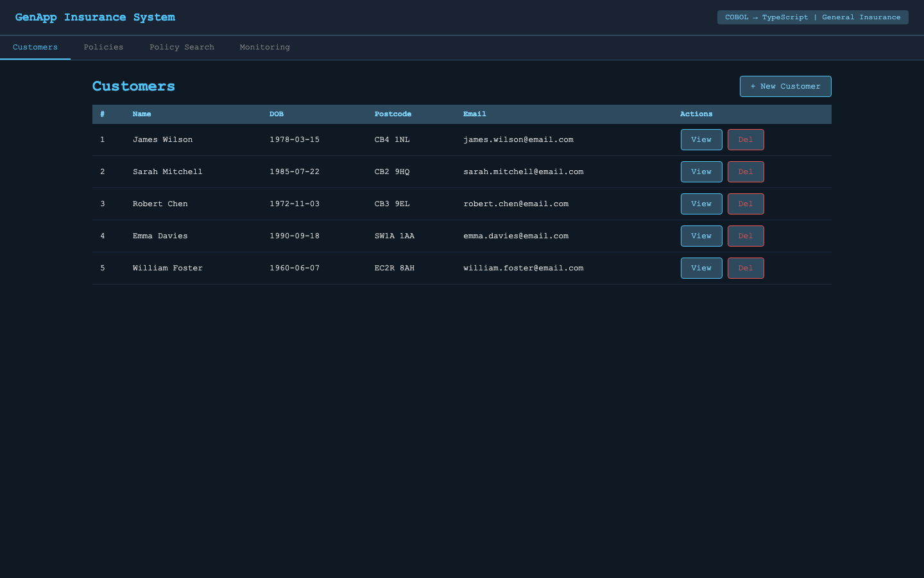
Task: View William Foster's record
Action: pos(701,268)
